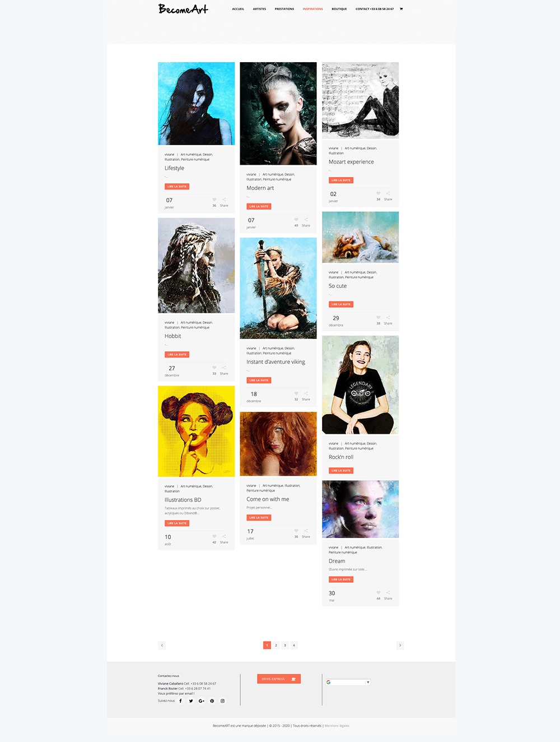Open the Facebook social link in footer
Screen dimensions: 560x742
coord(180,701)
